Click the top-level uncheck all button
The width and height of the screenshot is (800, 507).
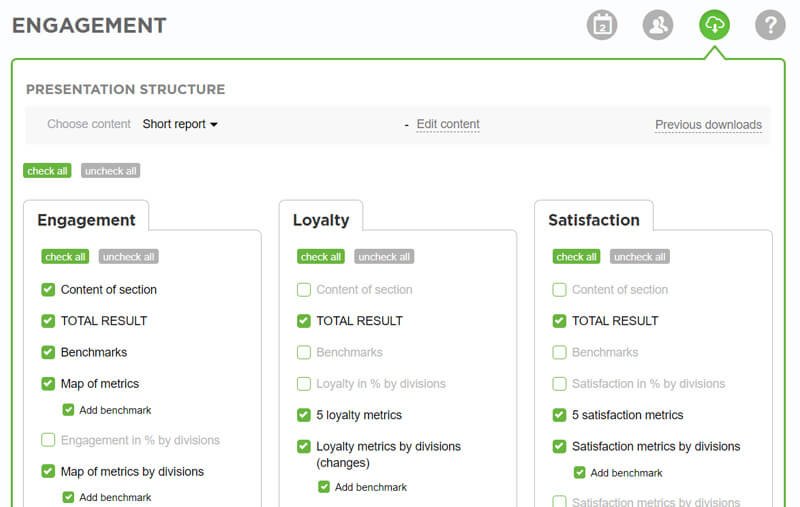click(x=110, y=171)
